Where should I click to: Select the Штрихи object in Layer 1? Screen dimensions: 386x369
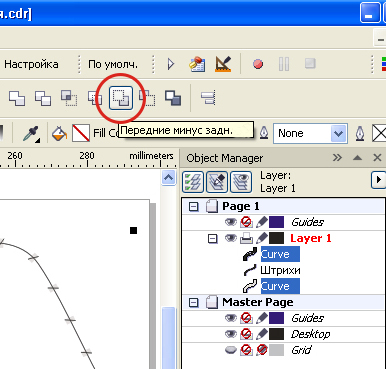click(x=280, y=270)
